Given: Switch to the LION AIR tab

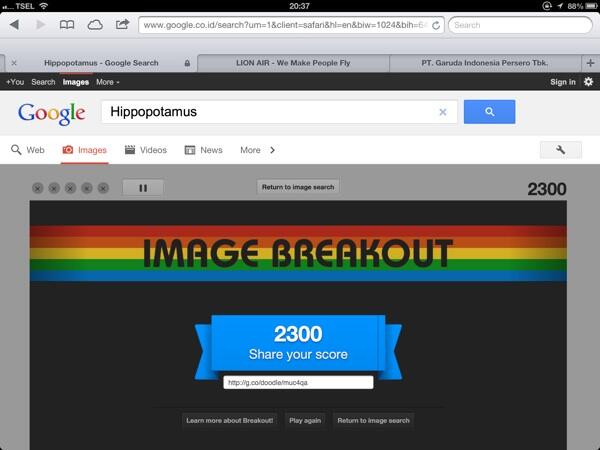Looking at the screenshot, I should (x=293, y=63).
